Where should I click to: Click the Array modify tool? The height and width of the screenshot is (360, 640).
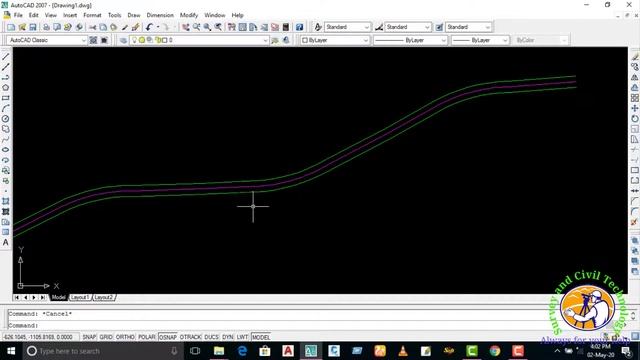634,98
